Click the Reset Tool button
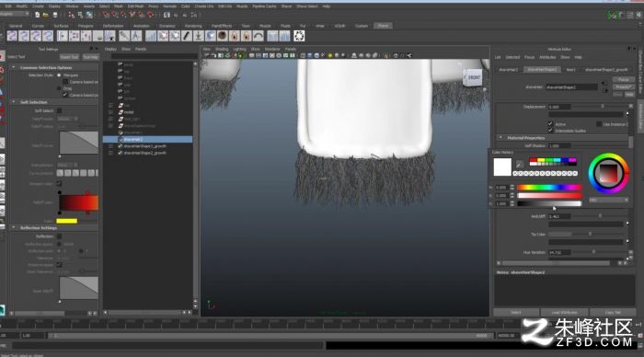Viewport: 644px width, 357px height. pyautogui.click(x=69, y=57)
